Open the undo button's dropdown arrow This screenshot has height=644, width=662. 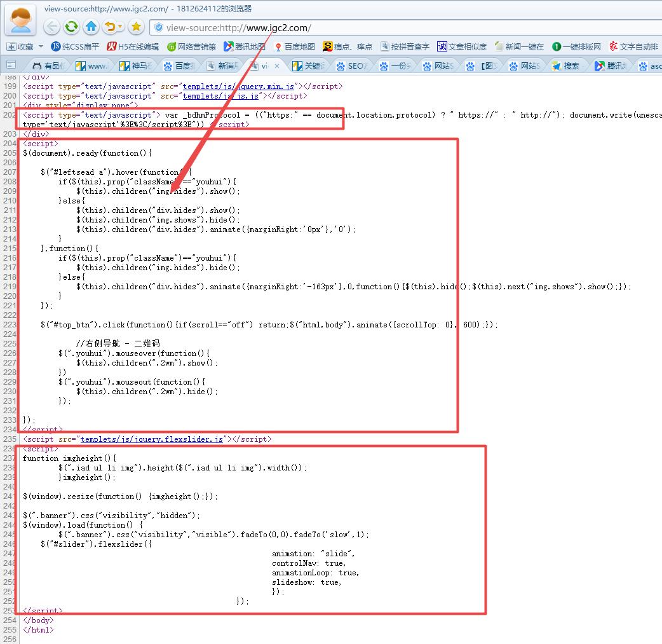[x=121, y=27]
